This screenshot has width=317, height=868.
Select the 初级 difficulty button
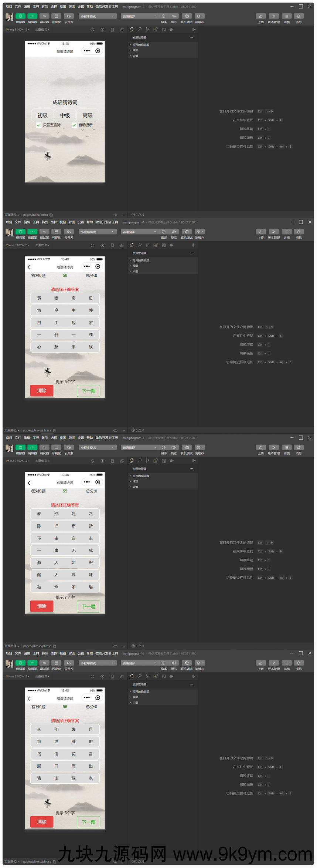(x=42, y=115)
